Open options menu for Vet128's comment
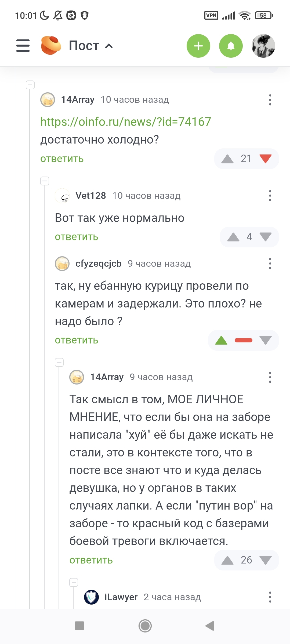This screenshot has width=290, height=644. click(x=270, y=196)
